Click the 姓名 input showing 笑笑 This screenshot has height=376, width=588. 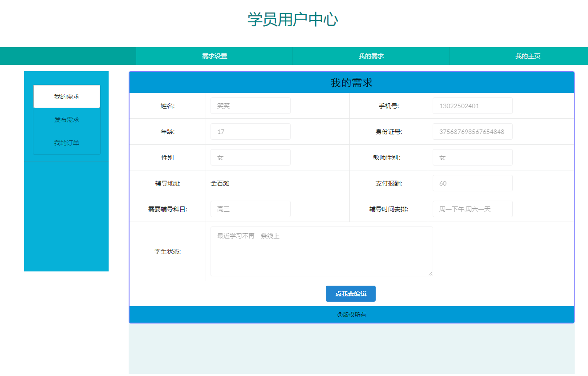pyautogui.click(x=250, y=105)
